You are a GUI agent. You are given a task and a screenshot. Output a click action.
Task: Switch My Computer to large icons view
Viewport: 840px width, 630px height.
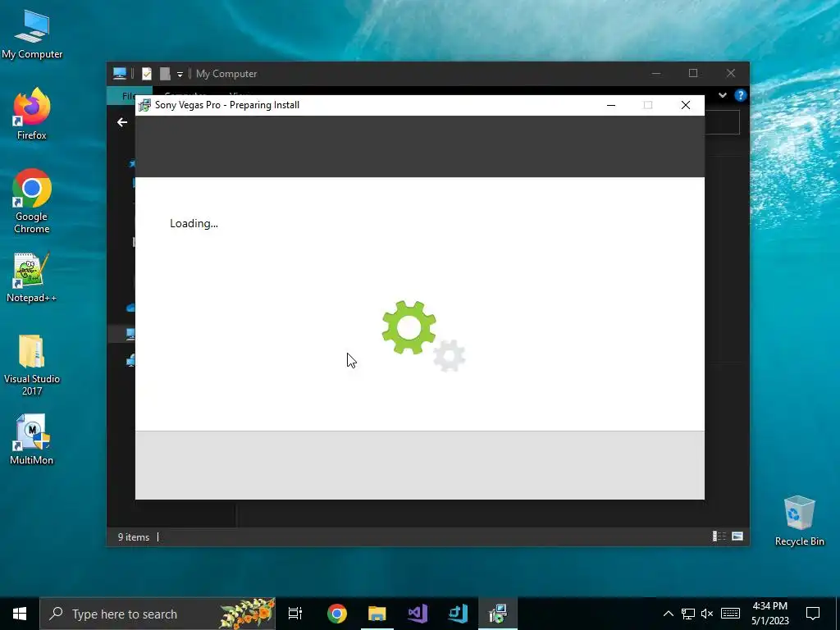click(x=737, y=536)
